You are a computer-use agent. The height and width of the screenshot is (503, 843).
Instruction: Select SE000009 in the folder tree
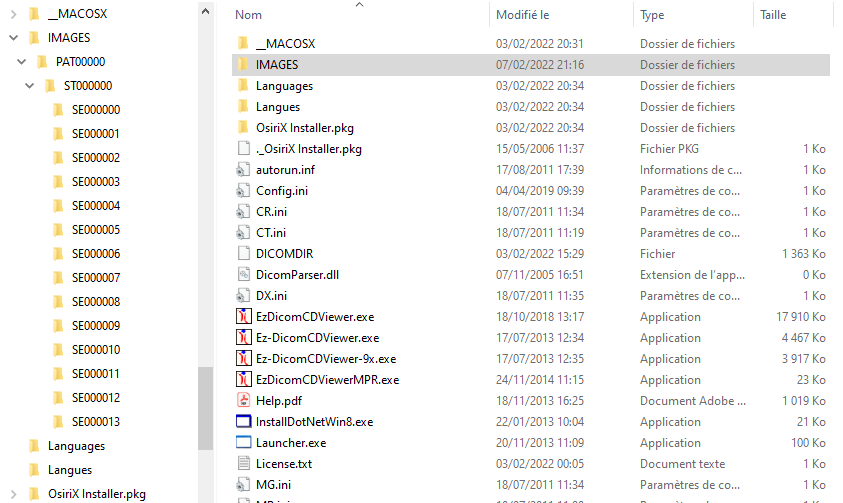96,326
